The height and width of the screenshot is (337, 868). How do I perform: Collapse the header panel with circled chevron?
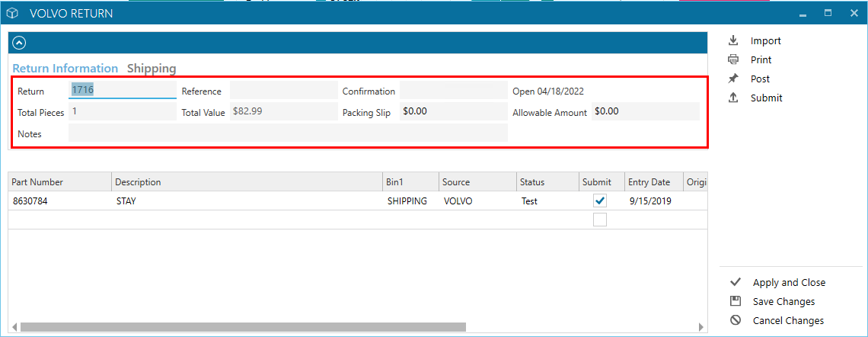tap(19, 43)
